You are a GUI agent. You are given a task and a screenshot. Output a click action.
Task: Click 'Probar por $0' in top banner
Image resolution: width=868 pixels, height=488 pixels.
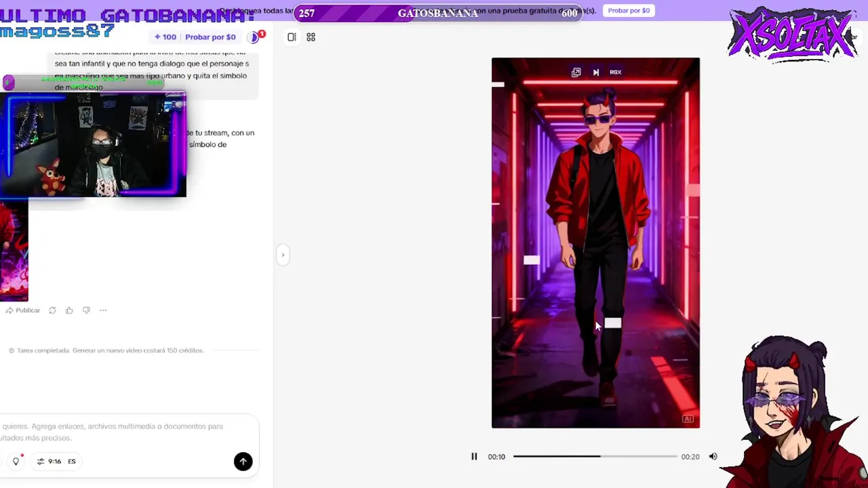(629, 11)
